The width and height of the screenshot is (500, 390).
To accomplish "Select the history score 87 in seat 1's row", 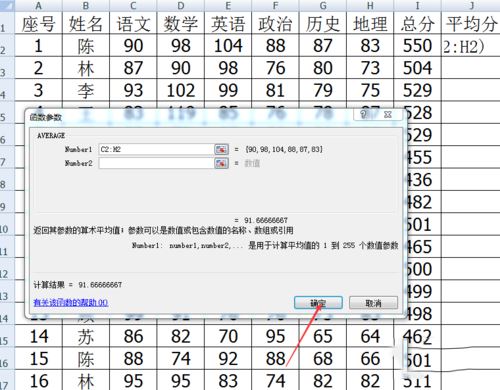I will [323, 46].
